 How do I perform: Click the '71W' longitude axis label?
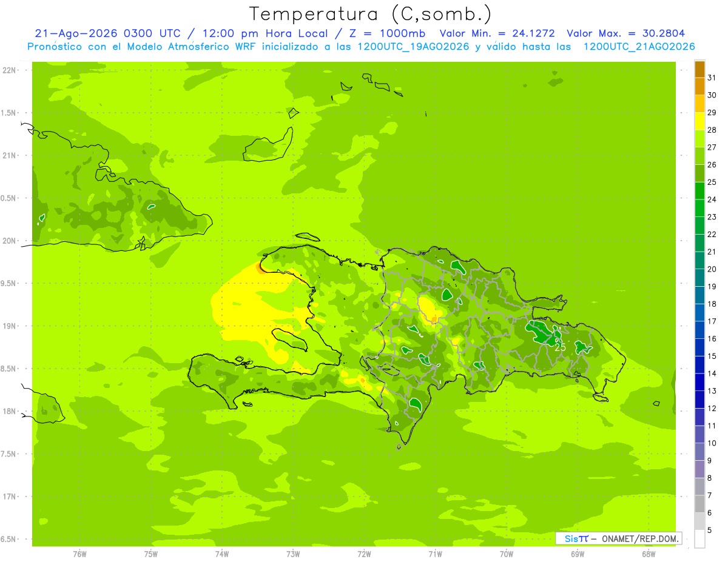tap(435, 554)
